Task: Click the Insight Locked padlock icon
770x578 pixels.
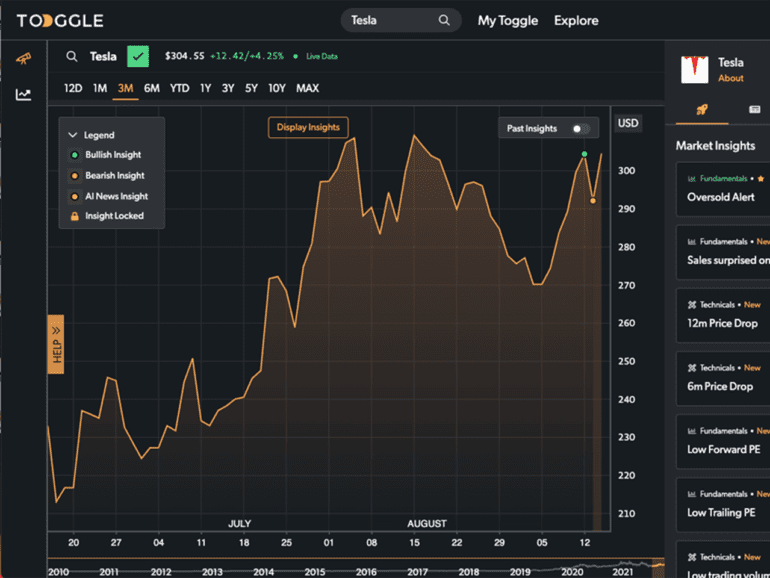Action: [75, 216]
